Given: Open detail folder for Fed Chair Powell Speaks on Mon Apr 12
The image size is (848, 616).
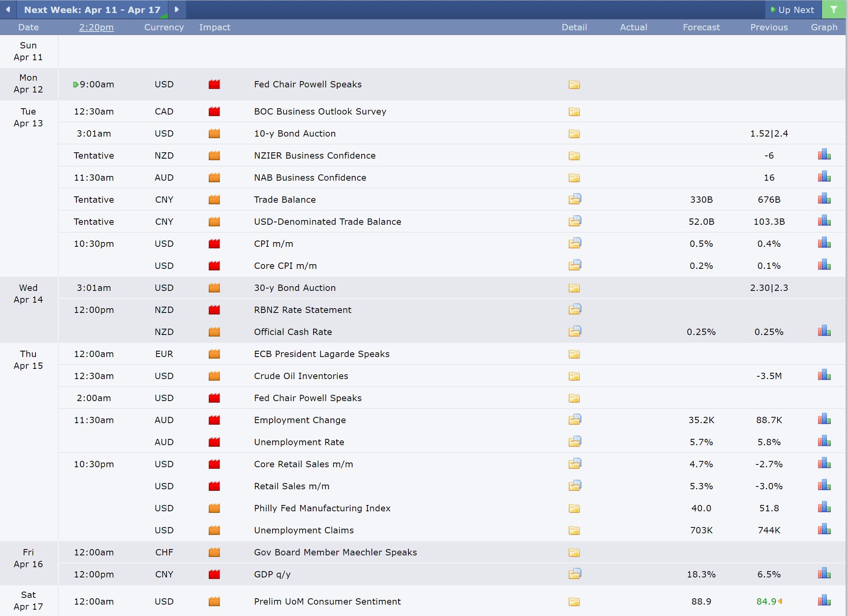Looking at the screenshot, I should pyautogui.click(x=574, y=85).
